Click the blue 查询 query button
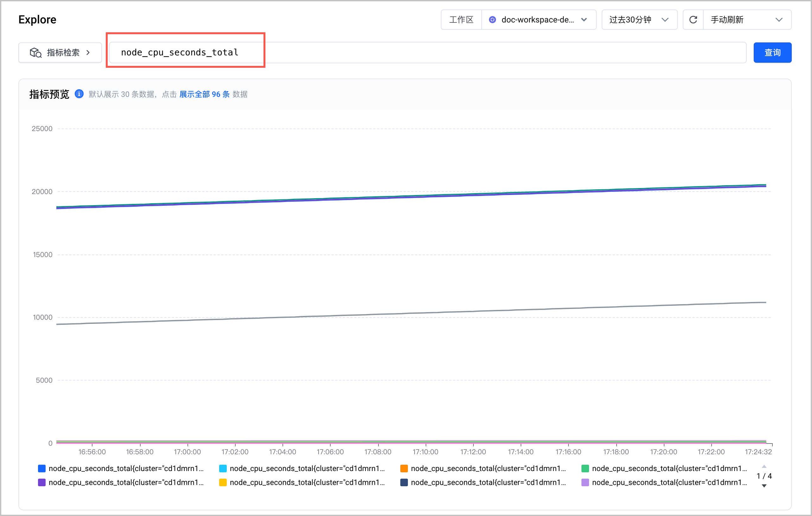 tap(772, 53)
